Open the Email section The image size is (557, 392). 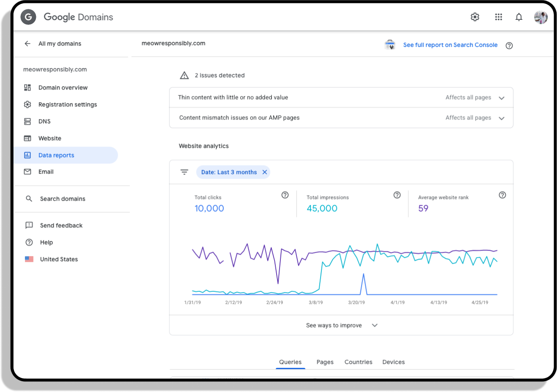point(46,171)
